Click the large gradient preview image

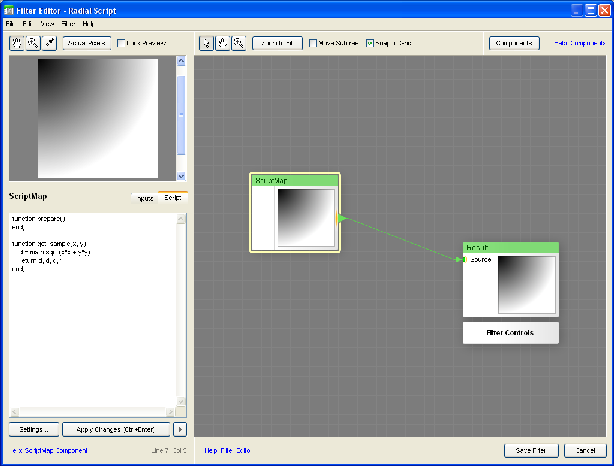click(98, 118)
